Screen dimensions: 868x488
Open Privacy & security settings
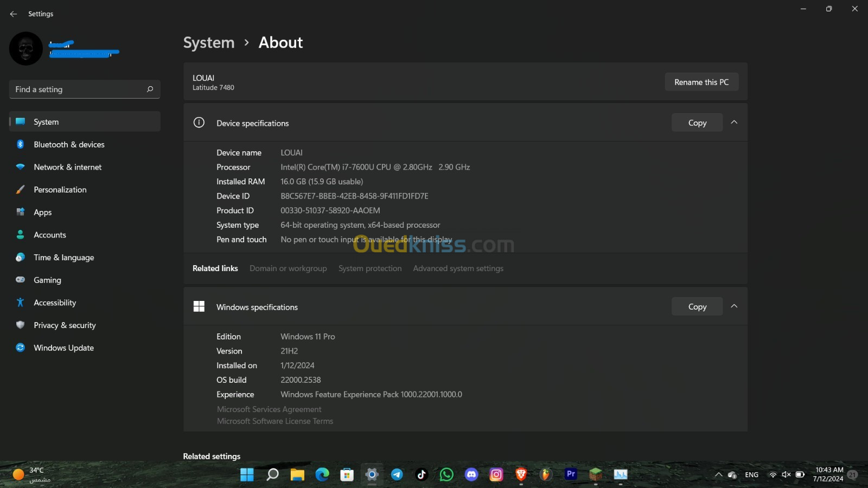coord(85,325)
